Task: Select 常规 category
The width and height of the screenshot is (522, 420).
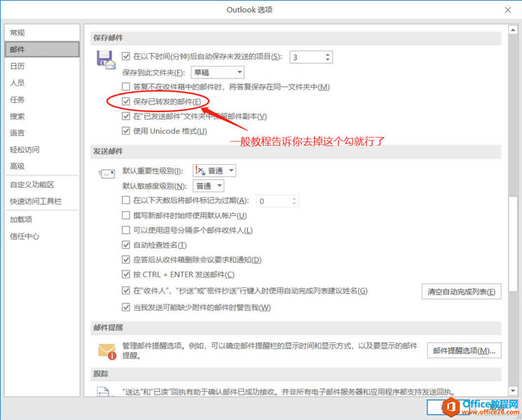Action: [42, 33]
